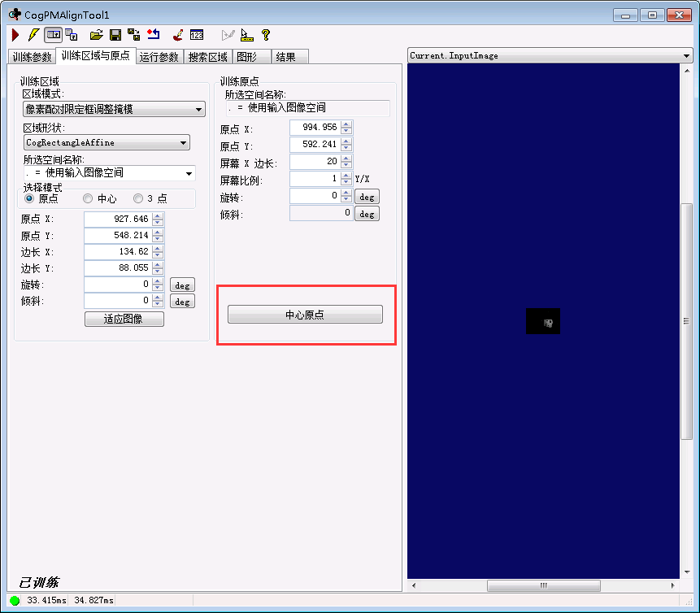Run the CogPMAlignTool with the red arrow icon
700x613 pixels.
(x=15, y=34)
